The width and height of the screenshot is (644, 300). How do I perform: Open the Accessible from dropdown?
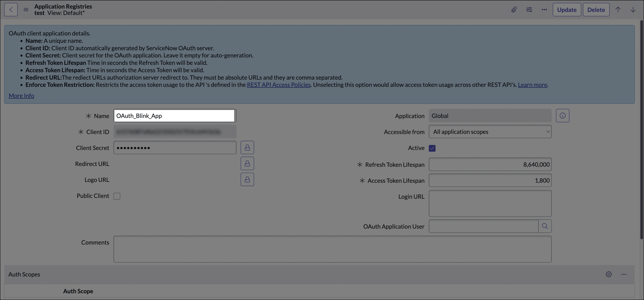click(490, 132)
